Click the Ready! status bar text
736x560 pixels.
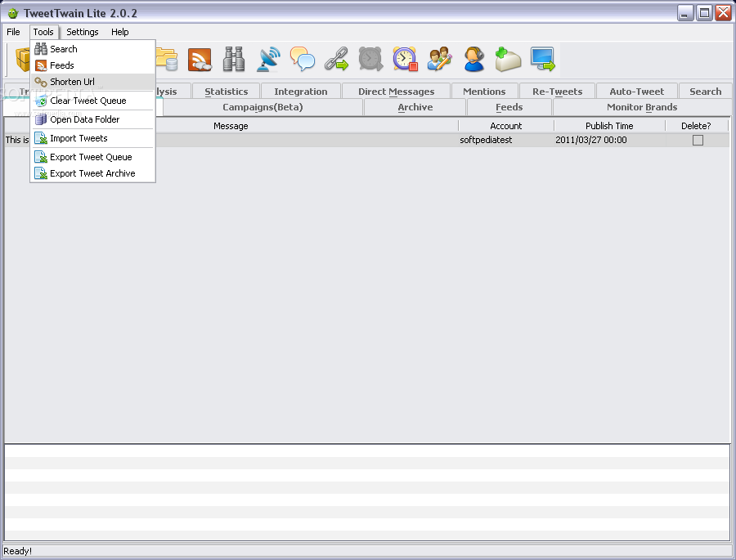click(17, 551)
